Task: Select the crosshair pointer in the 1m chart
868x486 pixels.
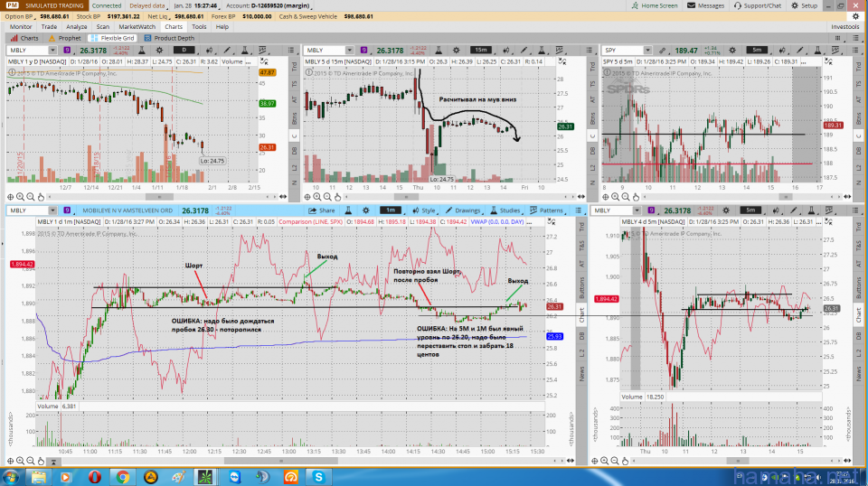Action: coord(10,461)
